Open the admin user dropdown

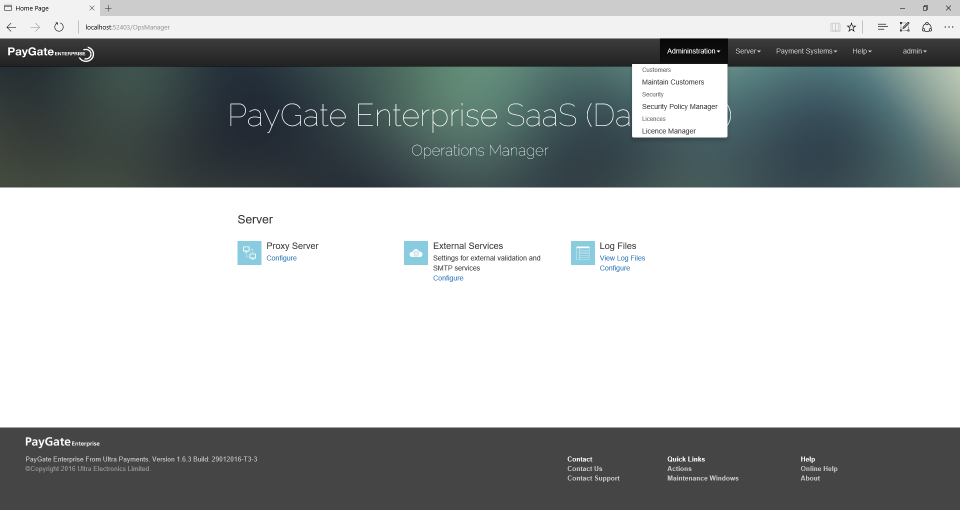(x=915, y=51)
